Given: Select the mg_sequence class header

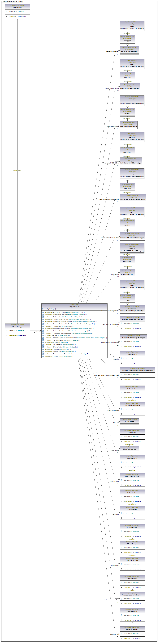Looking at the screenshot, I should click(x=74, y=306).
